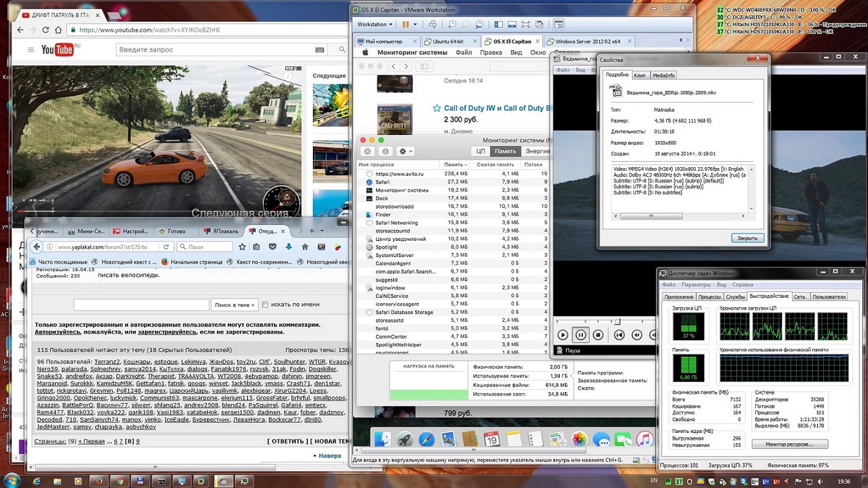Click the Firefox back arrow button

37,246
